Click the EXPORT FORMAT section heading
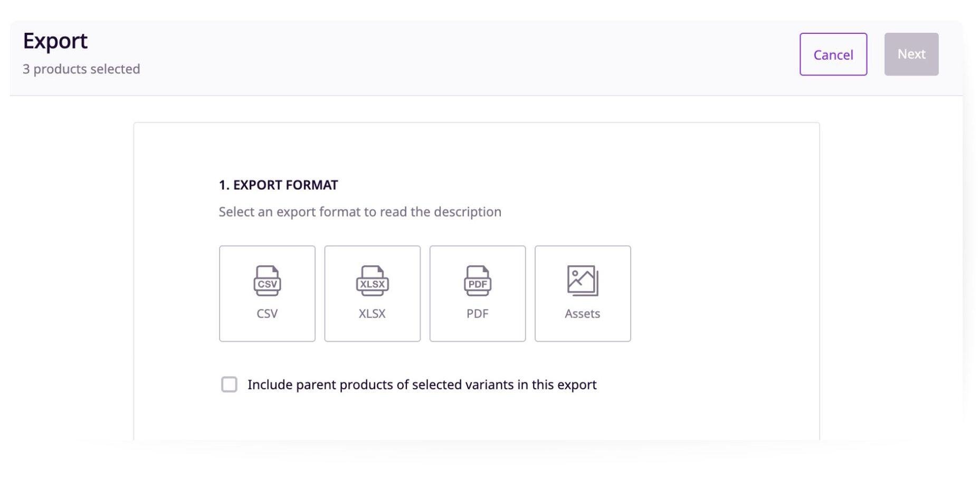This screenshot has height=477, width=980. point(278,185)
